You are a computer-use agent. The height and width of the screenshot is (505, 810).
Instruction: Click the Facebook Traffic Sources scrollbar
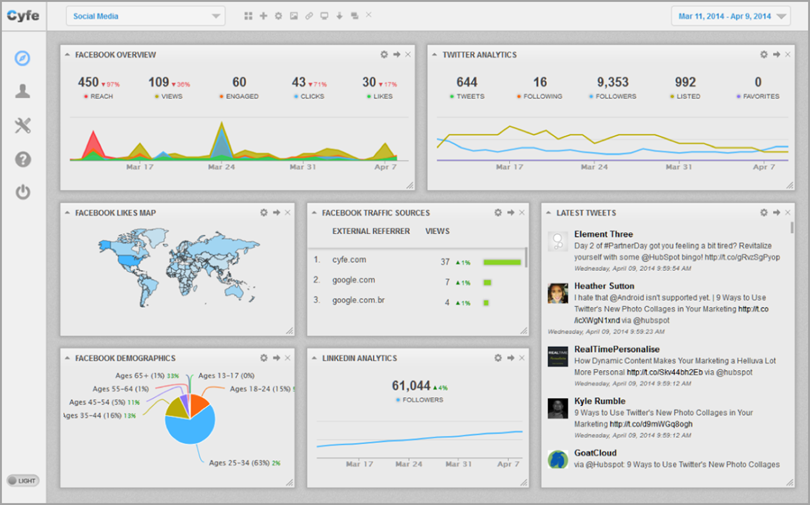[526, 257]
